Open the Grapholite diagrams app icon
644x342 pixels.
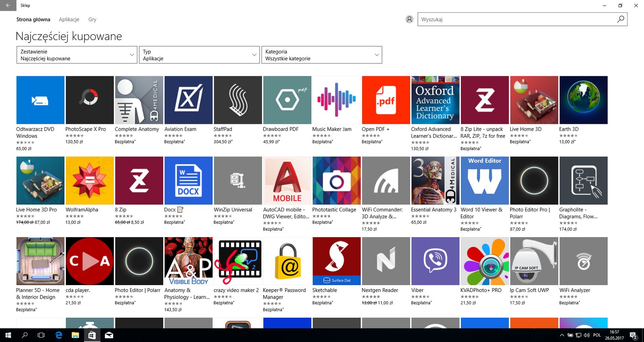point(584,180)
